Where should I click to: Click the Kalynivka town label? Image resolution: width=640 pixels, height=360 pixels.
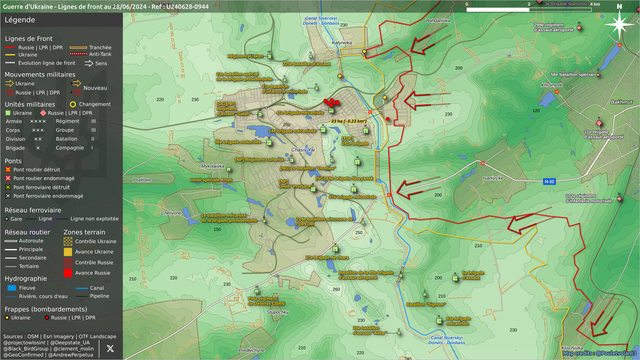pyautogui.click(x=342, y=42)
